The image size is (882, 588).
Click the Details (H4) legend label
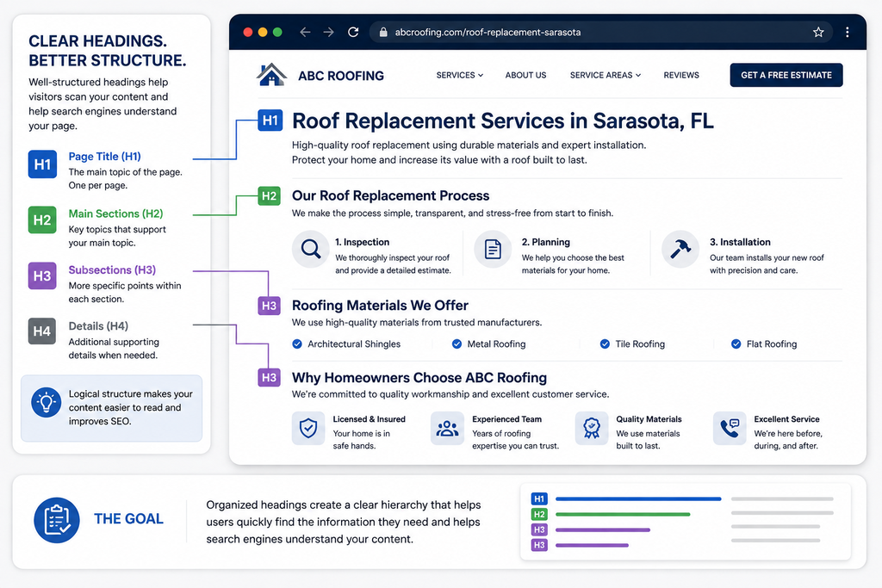(x=98, y=326)
